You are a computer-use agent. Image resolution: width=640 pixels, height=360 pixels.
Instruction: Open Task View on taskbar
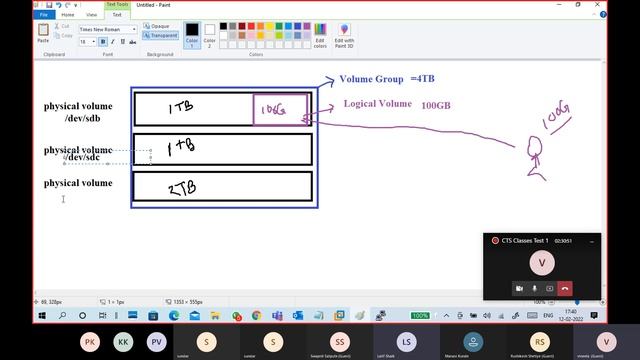(x=102, y=316)
